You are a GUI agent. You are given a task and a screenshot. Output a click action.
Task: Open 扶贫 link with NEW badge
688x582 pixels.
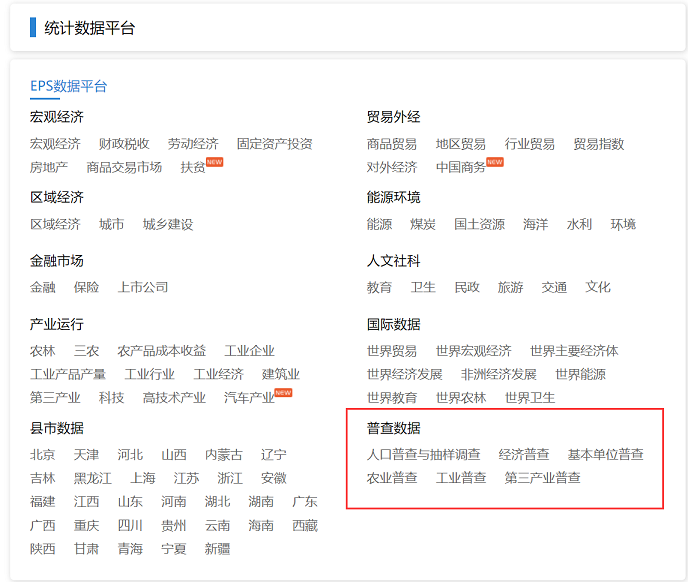coord(193,167)
